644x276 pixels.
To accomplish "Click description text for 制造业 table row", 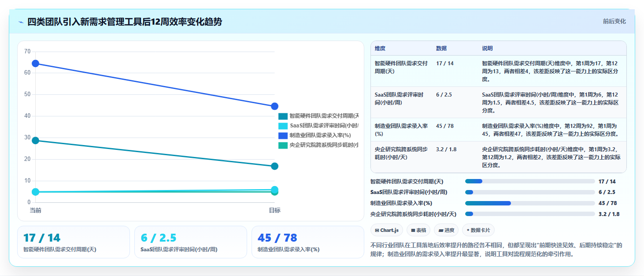I will pos(551,130).
